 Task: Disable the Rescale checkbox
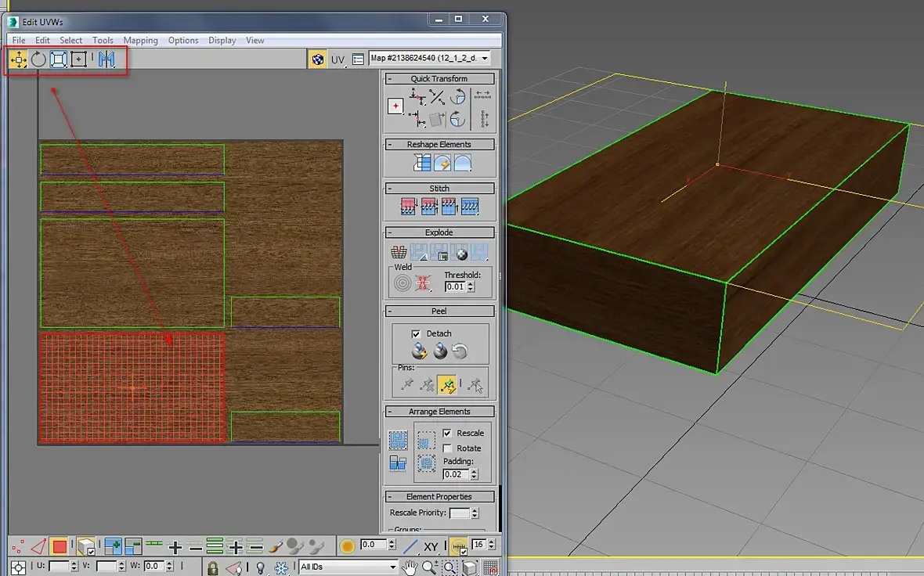pyautogui.click(x=447, y=433)
